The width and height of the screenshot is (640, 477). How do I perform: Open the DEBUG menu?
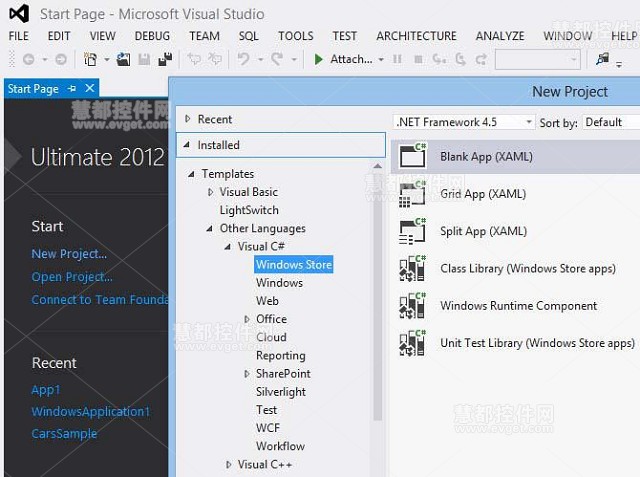152,36
